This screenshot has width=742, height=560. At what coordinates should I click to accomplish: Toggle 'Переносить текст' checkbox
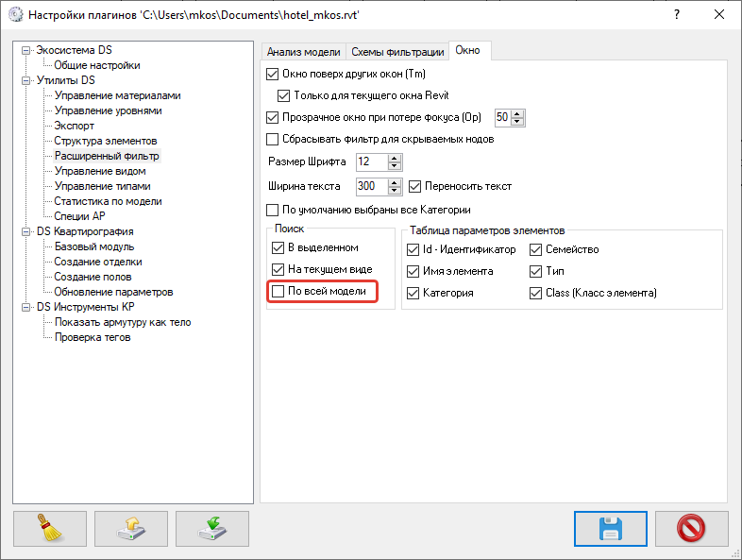[x=414, y=186]
